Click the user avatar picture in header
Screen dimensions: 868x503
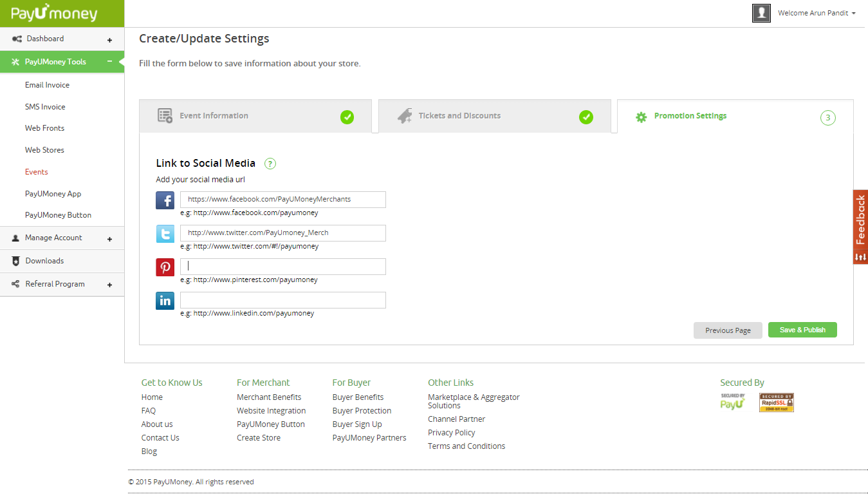pyautogui.click(x=761, y=13)
